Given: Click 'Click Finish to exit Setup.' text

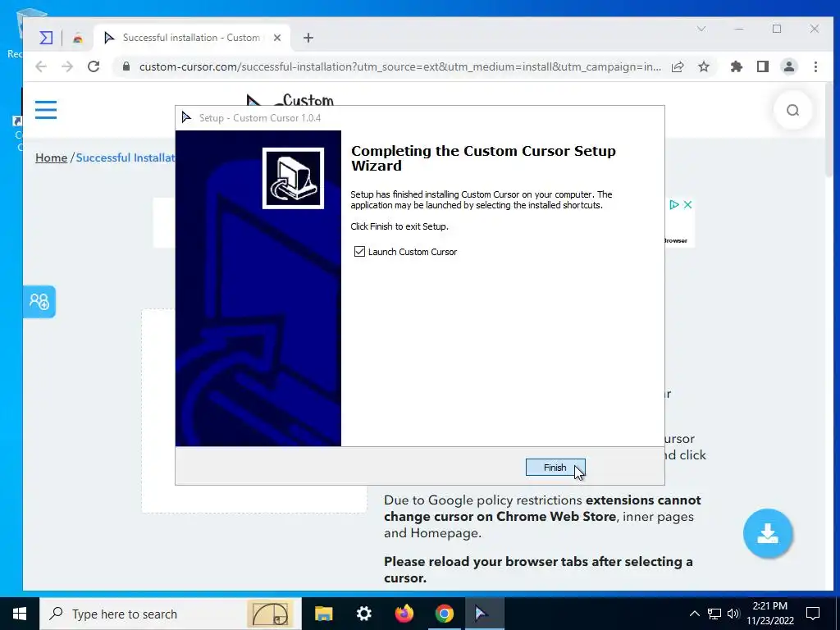Looking at the screenshot, I should pos(399,226).
